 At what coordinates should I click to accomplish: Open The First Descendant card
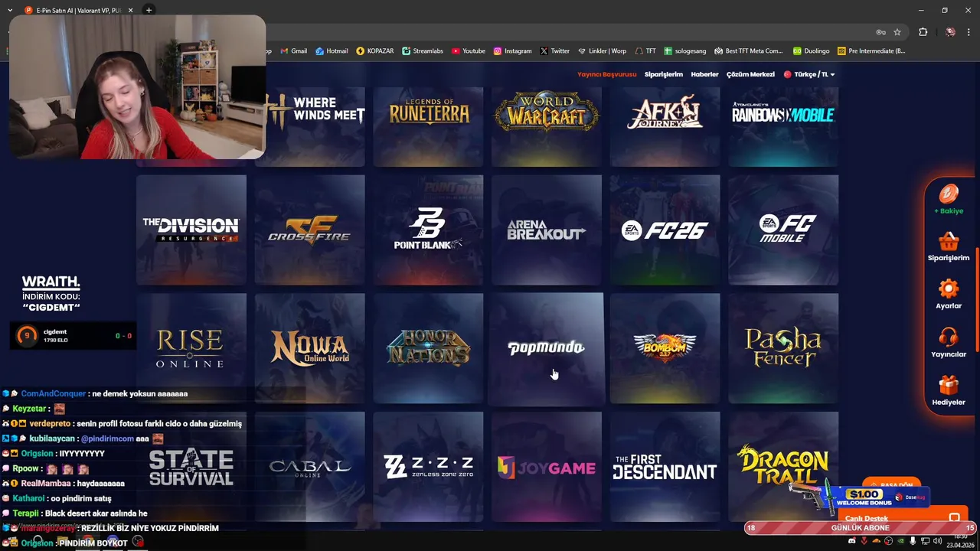coord(665,467)
